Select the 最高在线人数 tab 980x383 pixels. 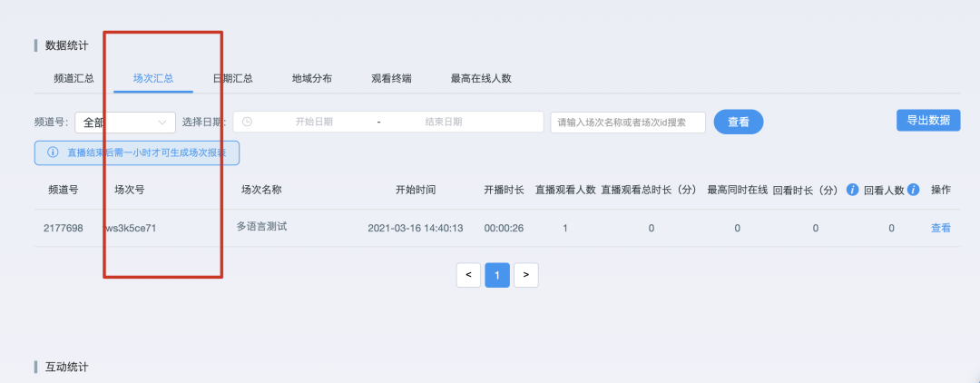click(481, 78)
